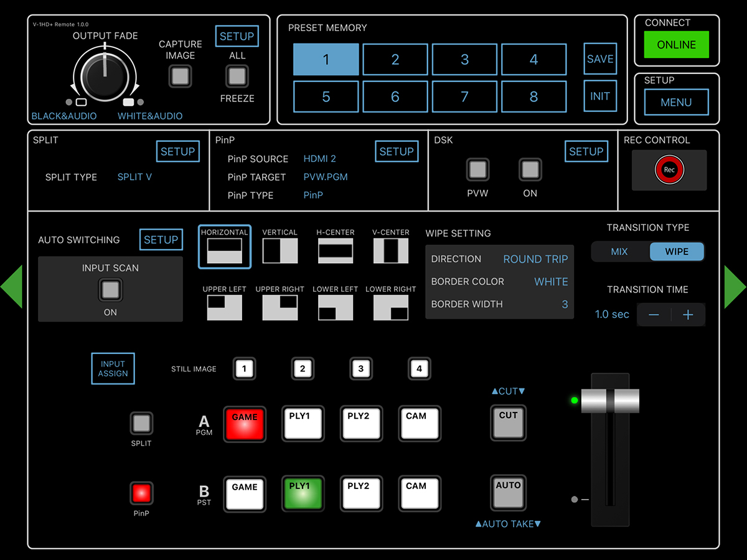
Task: Switch transition type to MIX
Action: [x=619, y=252]
